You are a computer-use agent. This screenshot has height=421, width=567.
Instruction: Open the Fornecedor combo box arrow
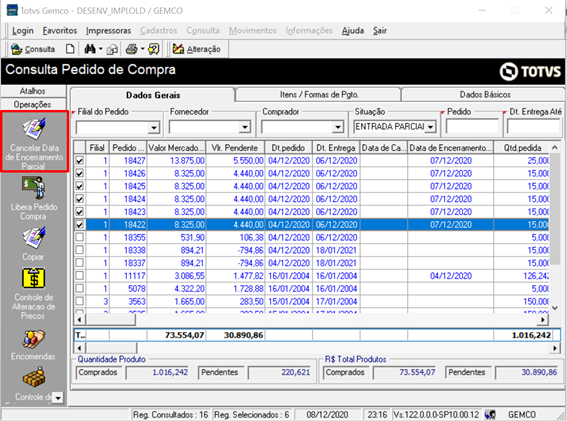tap(245, 127)
